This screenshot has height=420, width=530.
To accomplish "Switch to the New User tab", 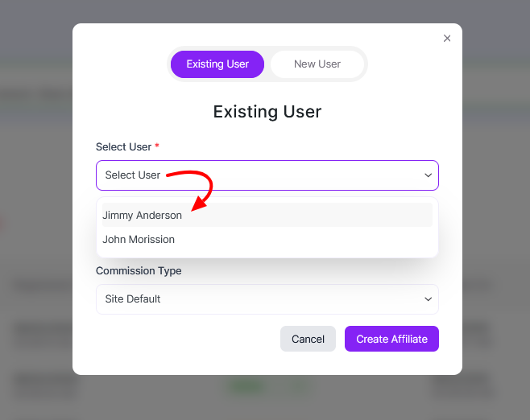I will coord(317,64).
